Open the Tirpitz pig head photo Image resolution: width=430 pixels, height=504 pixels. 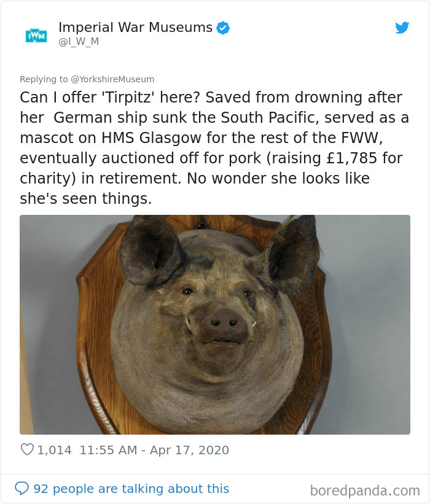pyautogui.click(x=215, y=325)
